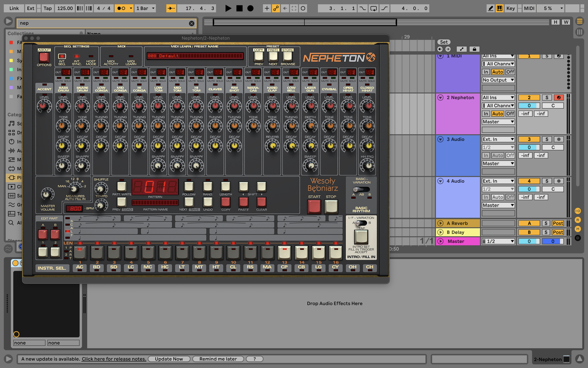Viewport: 588px width, 368px height.
Task: Open the 2 Nepheton output Master dropdown
Action: pyautogui.click(x=498, y=122)
